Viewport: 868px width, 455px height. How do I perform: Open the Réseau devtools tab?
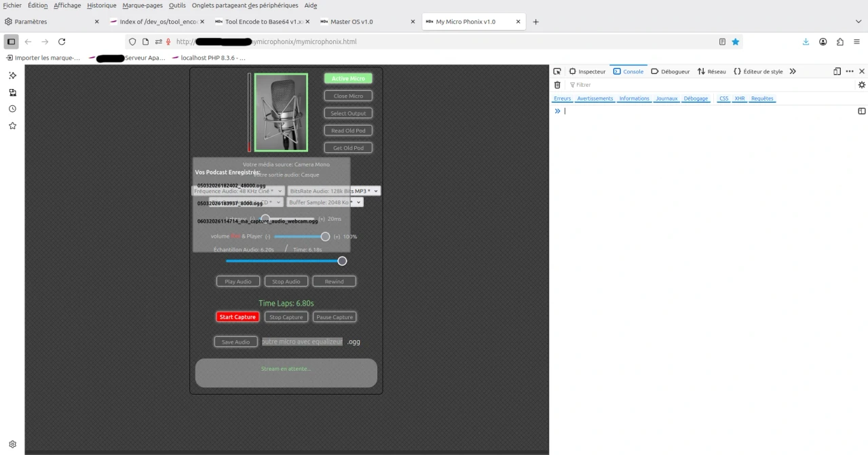click(711, 71)
